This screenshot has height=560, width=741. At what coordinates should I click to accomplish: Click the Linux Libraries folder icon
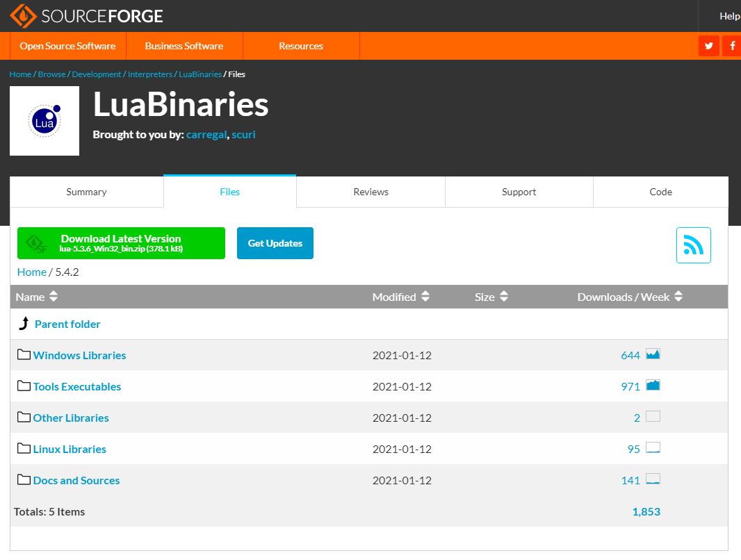pos(24,448)
